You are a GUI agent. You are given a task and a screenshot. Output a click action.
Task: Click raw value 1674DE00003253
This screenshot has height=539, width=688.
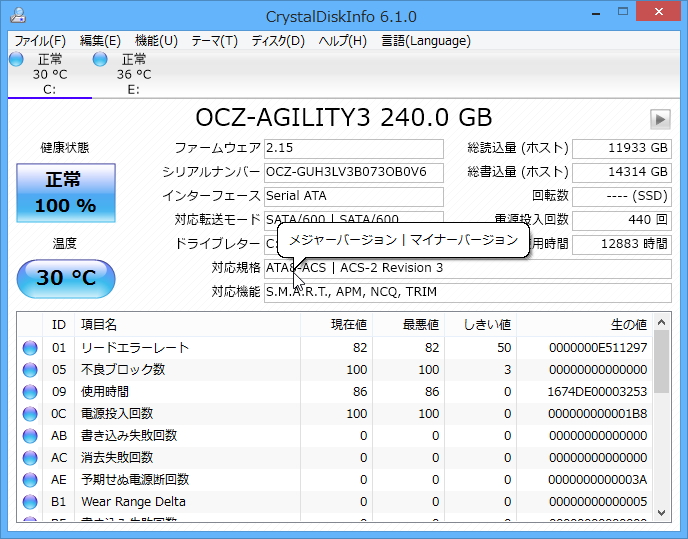point(598,392)
